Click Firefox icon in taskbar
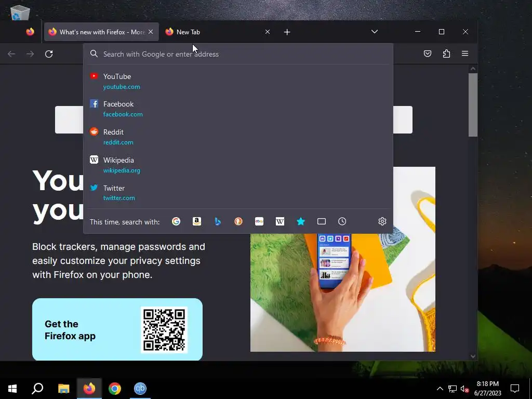 coord(89,389)
